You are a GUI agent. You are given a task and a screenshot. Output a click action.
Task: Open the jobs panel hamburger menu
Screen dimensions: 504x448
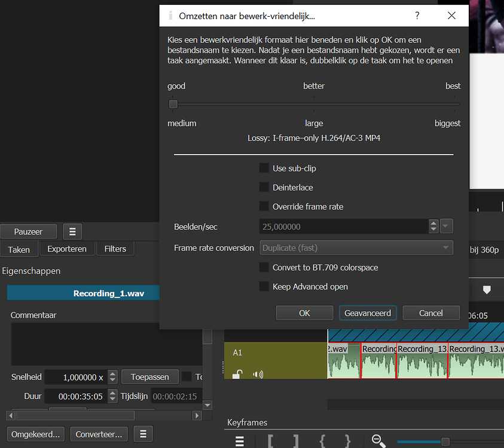(72, 231)
